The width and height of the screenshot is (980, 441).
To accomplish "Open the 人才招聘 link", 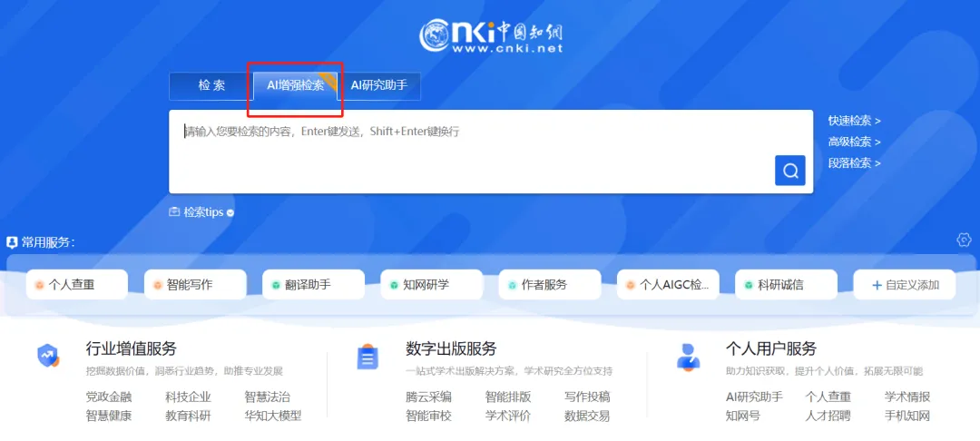I will (x=828, y=416).
